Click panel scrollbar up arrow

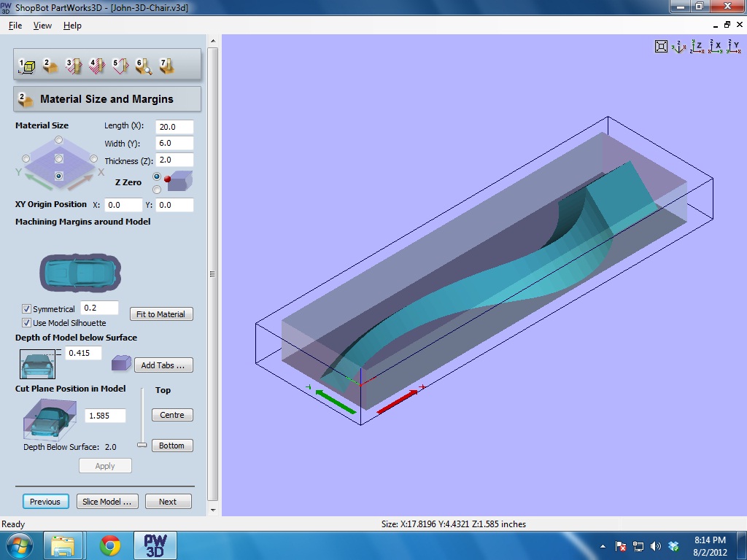pyautogui.click(x=213, y=41)
